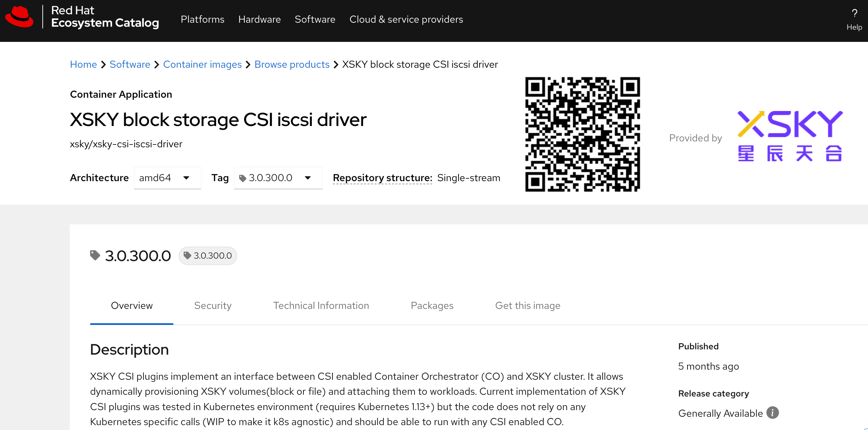Screen dimensions: 868x430
Task: Click the XSKY block storage CSI iscsi driver heading
Action: click(218, 120)
